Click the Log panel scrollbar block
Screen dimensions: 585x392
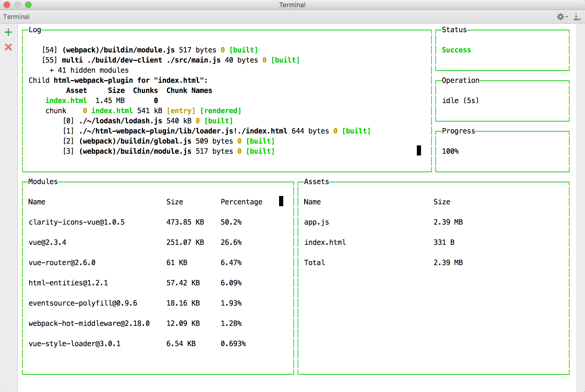coord(419,150)
